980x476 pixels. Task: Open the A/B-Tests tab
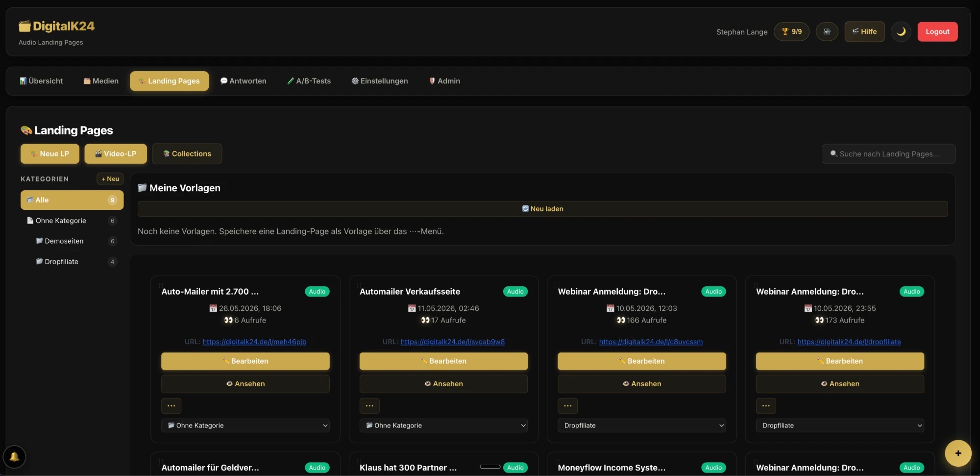click(x=309, y=81)
